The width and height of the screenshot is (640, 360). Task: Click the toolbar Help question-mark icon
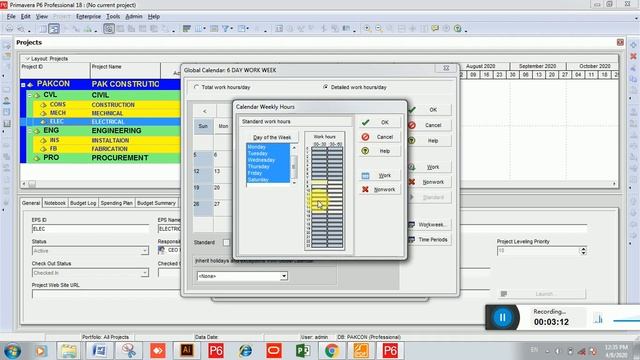[458, 29]
